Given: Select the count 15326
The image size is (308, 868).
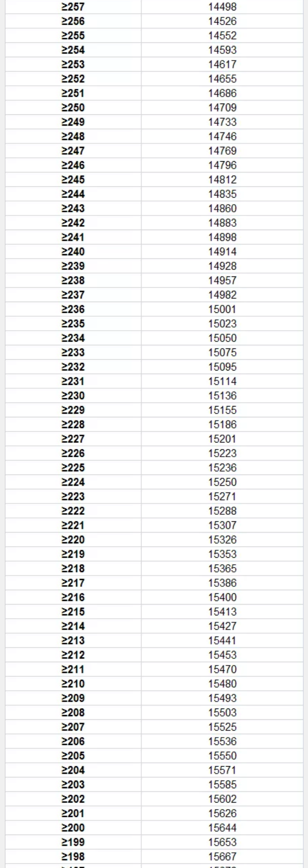Looking at the screenshot, I should pos(222,540).
